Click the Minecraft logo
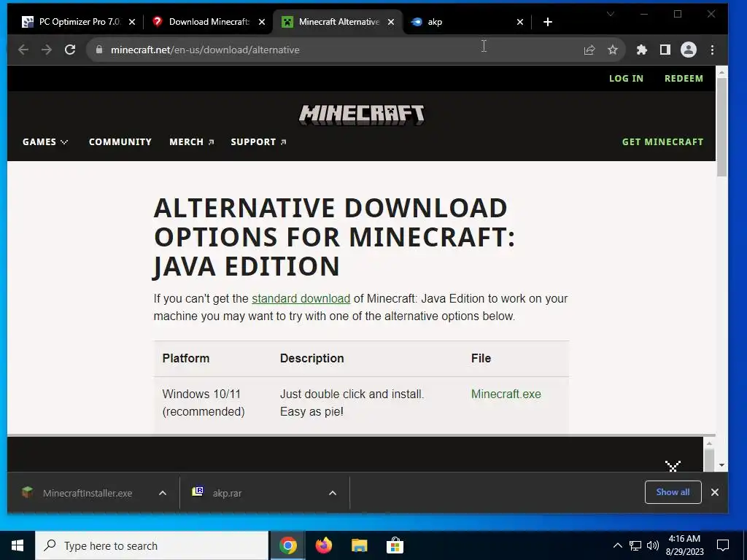Viewport: 747px width, 560px height. tap(362, 114)
